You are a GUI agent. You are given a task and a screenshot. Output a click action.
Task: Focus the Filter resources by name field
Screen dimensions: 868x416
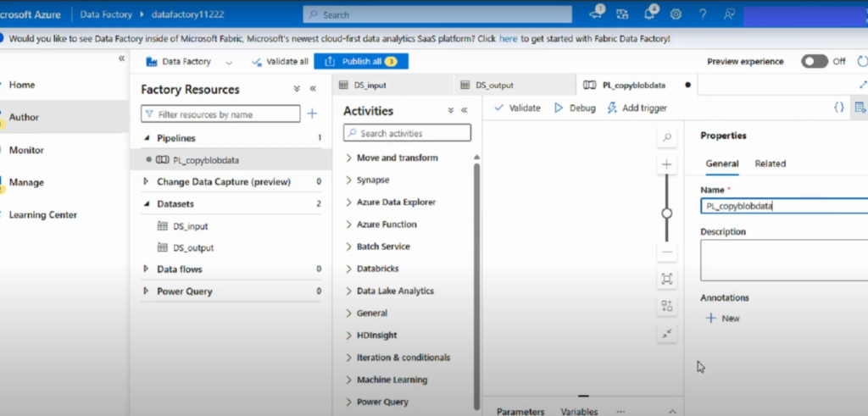pos(221,114)
